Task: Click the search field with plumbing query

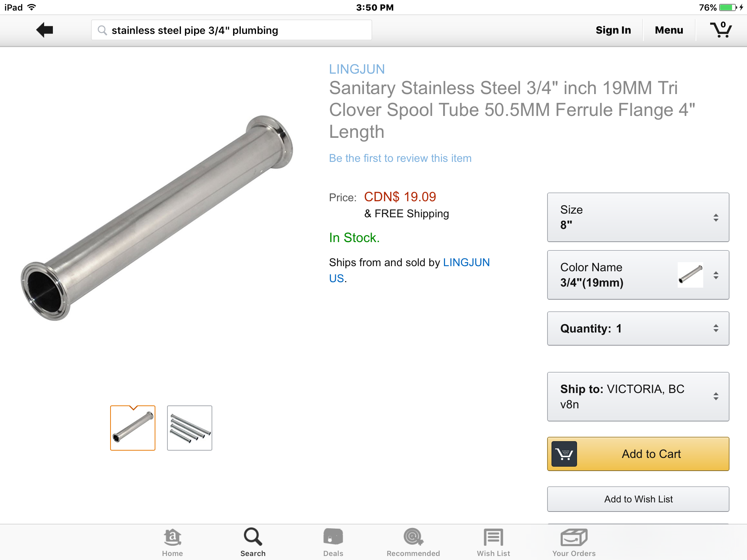Action: point(232,30)
